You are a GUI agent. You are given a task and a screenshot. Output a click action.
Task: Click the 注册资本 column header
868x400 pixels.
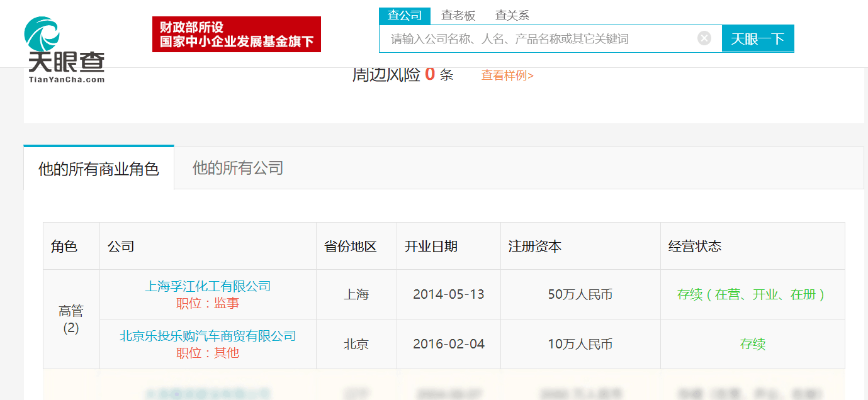pos(535,247)
